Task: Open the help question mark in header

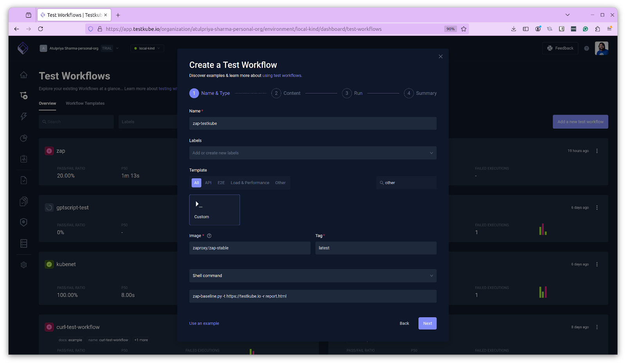Action: click(586, 48)
